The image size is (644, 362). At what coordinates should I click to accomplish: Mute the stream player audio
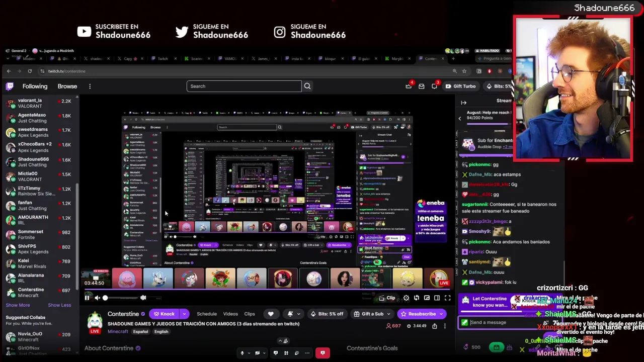98,298
